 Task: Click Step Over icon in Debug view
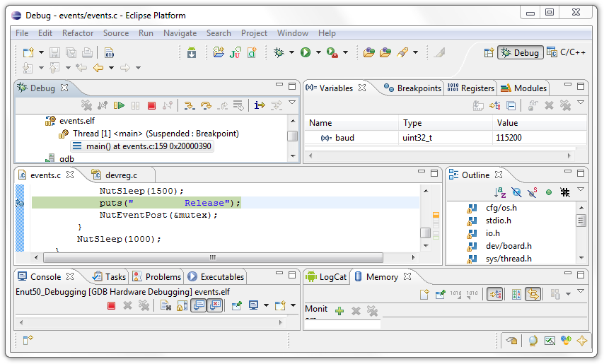click(x=206, y=105)
